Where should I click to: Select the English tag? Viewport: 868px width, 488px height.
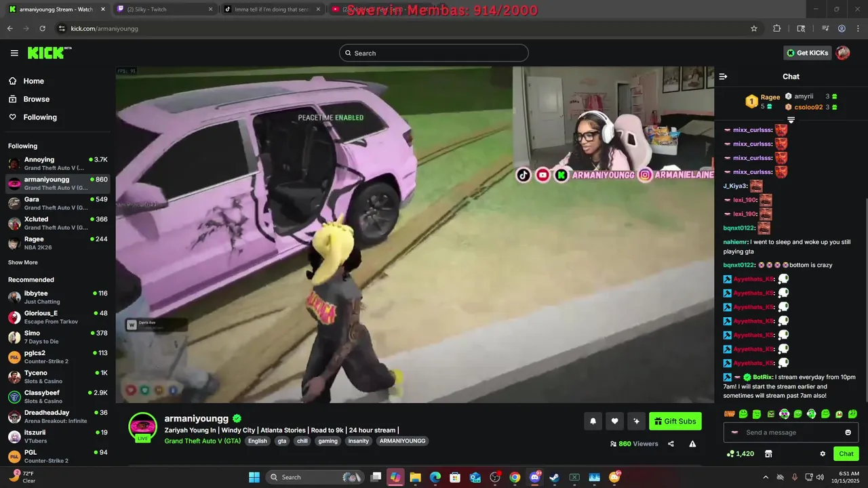(258, 441)
